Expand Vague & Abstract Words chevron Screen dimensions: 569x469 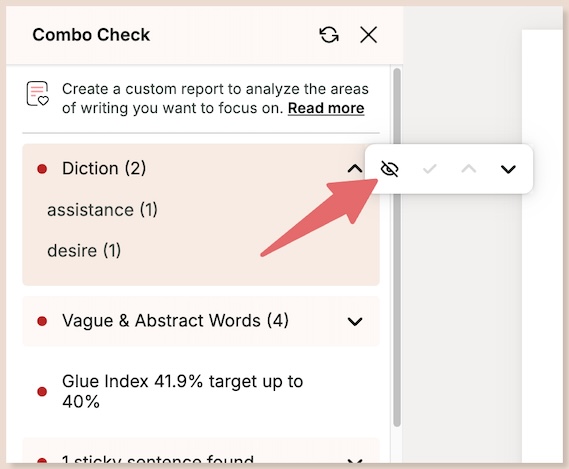355,322
